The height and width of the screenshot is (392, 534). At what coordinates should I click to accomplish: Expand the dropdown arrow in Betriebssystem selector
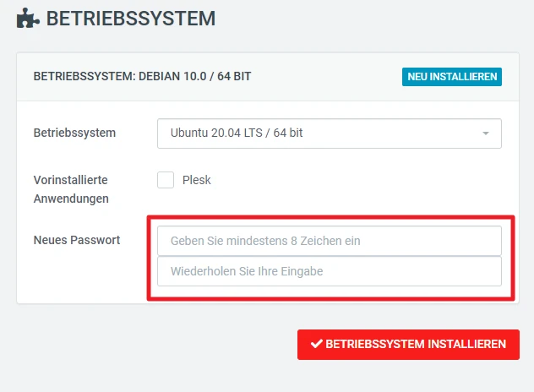pyautogui.click(x=486, y=133)
